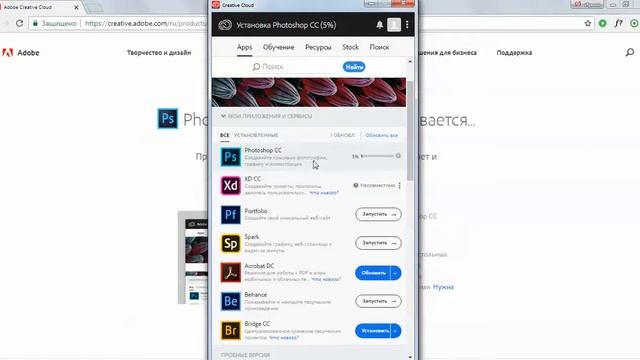Launch Spark with the Запустить button

pos(378,243)
